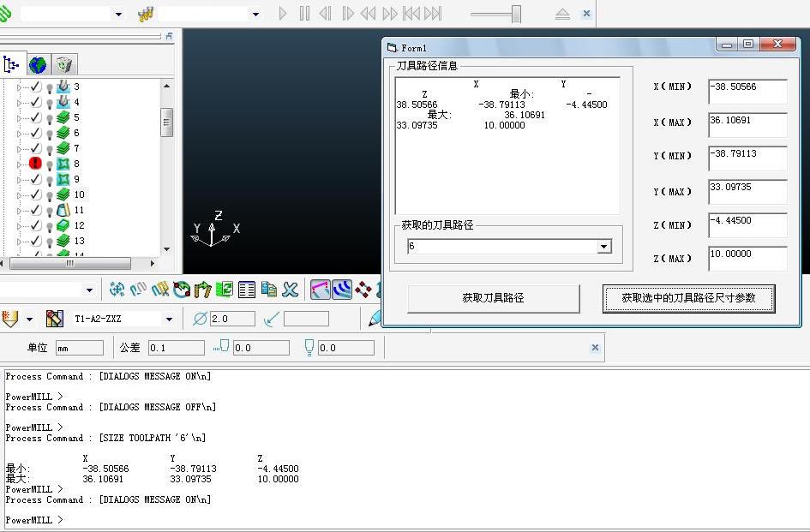Viewport: 810px width, 532px height.
Task: Click the 获取刀具路径 button
Action: point(494,298)
